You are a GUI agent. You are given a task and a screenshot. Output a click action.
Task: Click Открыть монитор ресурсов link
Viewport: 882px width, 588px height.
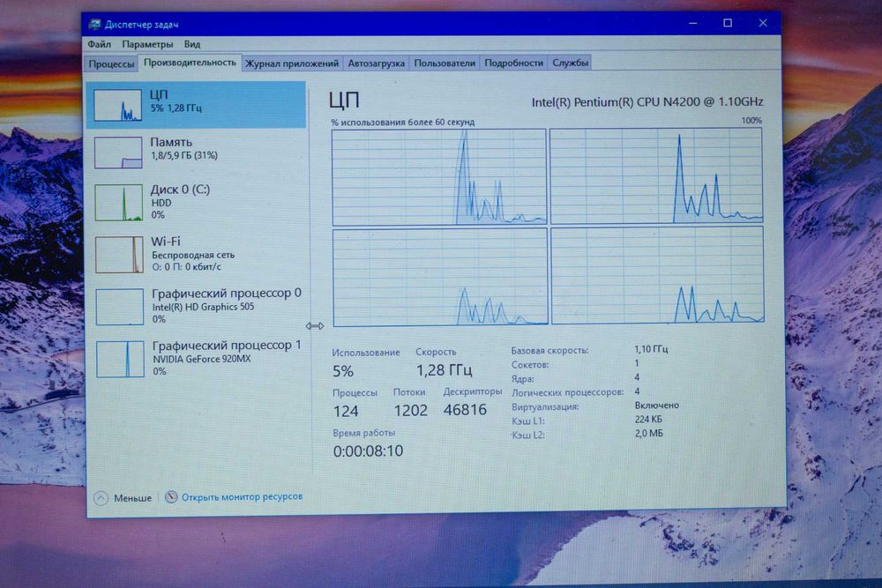(x=242, y=496)
